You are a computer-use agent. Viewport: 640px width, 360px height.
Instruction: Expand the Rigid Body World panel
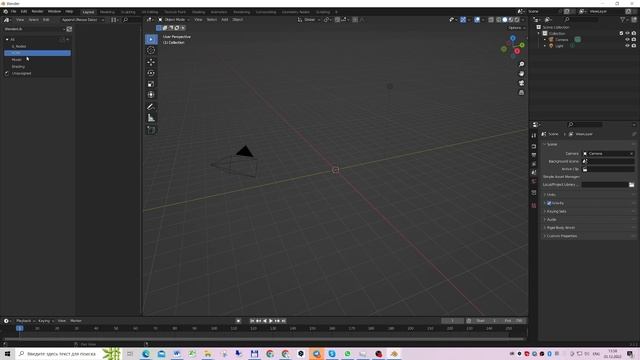[x=559, y=228]
